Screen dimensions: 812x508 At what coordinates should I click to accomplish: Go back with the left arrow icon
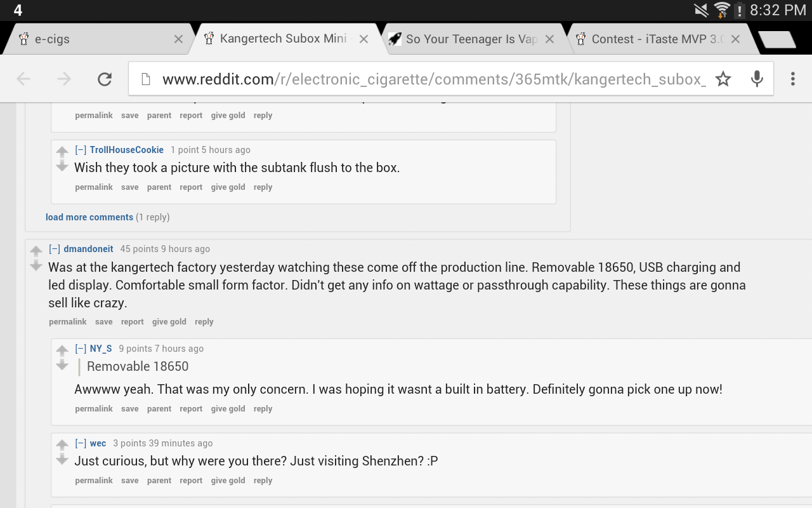[23, 79]
